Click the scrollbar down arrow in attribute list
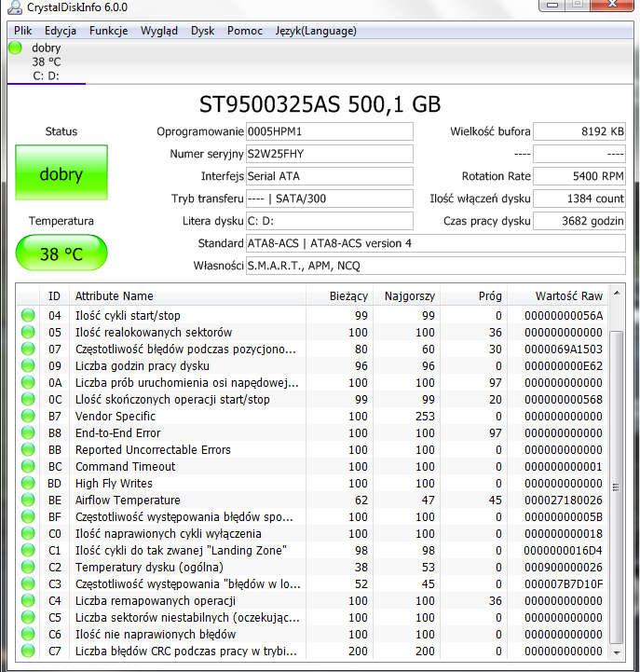Image resolution: width=640 pixels, height=672 pixels. [617, 652]
